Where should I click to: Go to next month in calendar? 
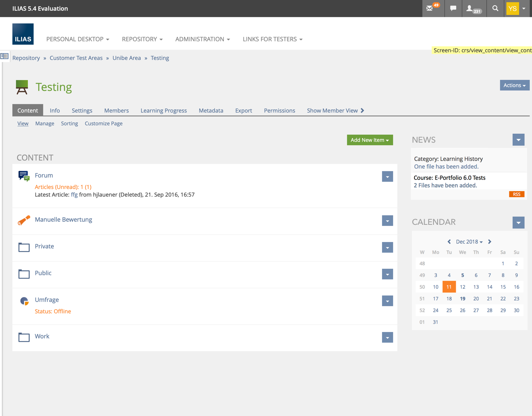[490, 242]
